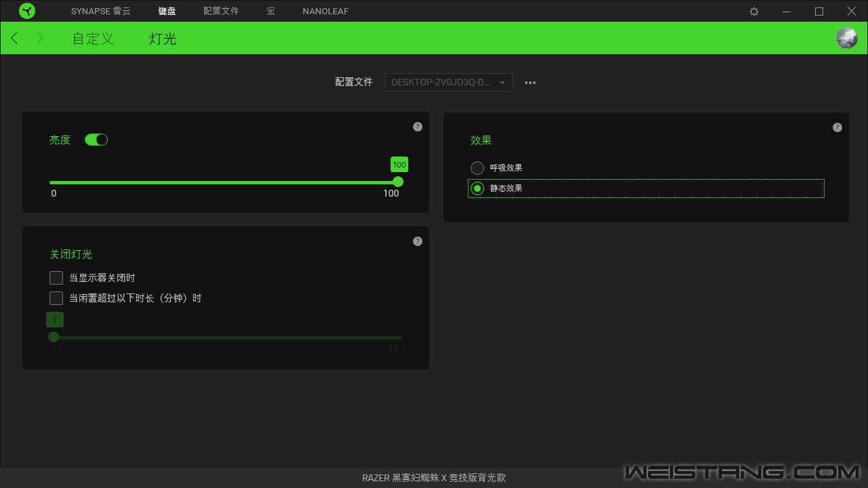Toggle the 亮度 brightness switch
The height and width of the screenshot is (488, 868).
(96, 140)
